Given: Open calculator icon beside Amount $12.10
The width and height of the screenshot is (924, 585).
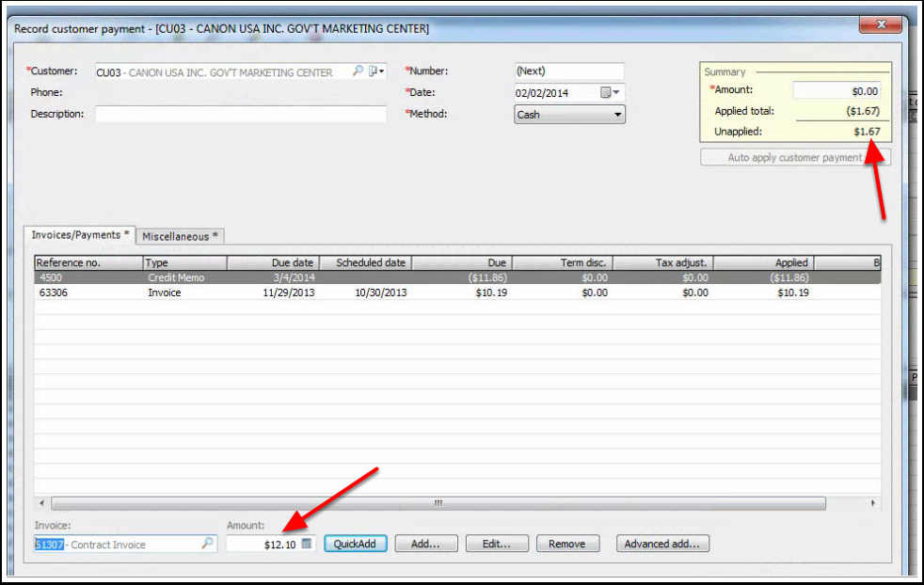Looking at the screenshot, I should coord(307,544).
